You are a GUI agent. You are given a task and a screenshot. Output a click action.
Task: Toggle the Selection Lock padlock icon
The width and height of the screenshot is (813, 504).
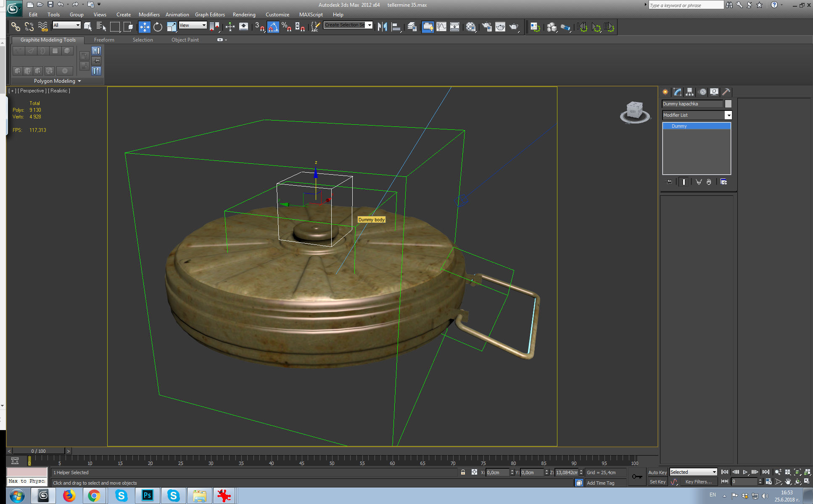pos(463,472)
